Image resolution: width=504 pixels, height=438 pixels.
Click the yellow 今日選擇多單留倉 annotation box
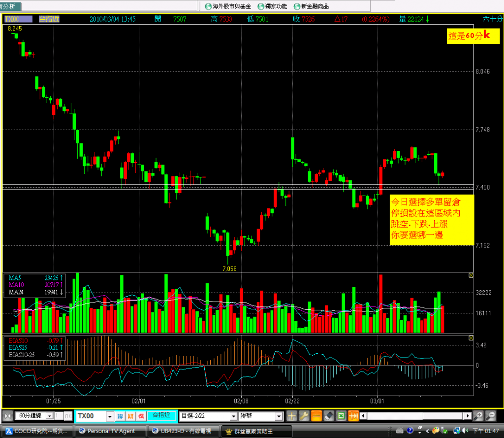click(x=432, y=220)
